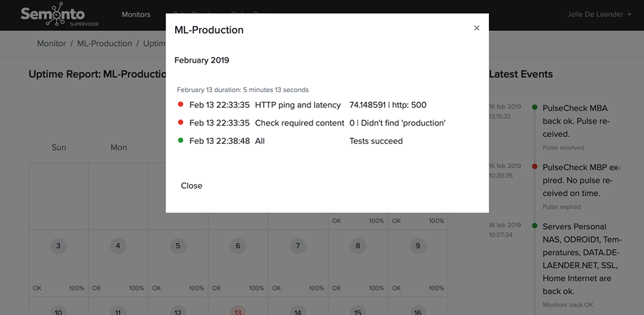The height and width of the screenshot is (315, 644).
Task: Select calendar day 3
Action: click(x=58, y=246)
